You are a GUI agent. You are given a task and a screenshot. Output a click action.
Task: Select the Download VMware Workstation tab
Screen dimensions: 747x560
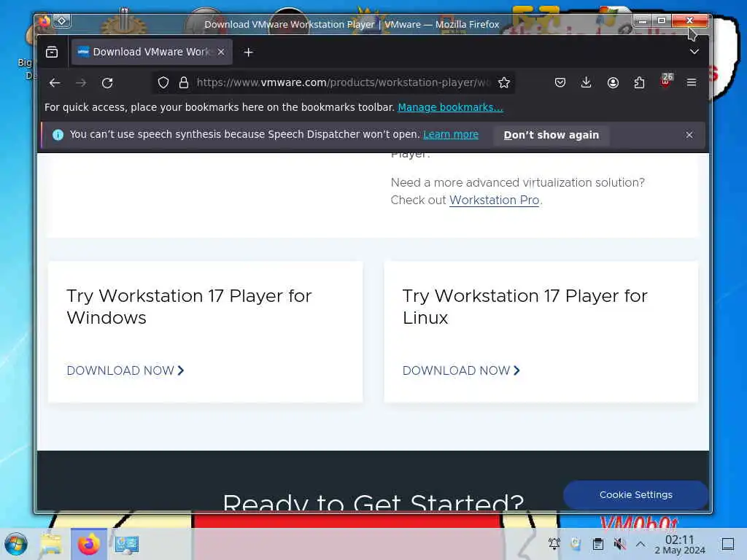pyautogui.click(x=152, y=52)
